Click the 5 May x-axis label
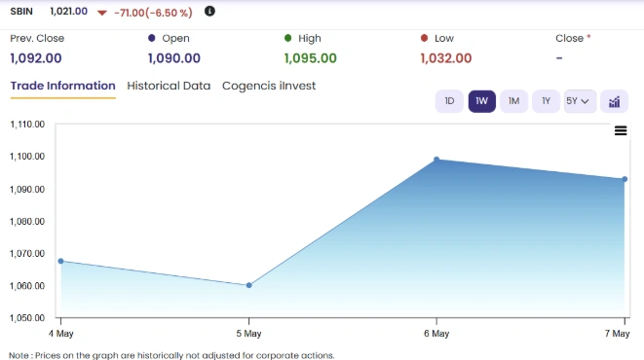 [x=248, y=334]
